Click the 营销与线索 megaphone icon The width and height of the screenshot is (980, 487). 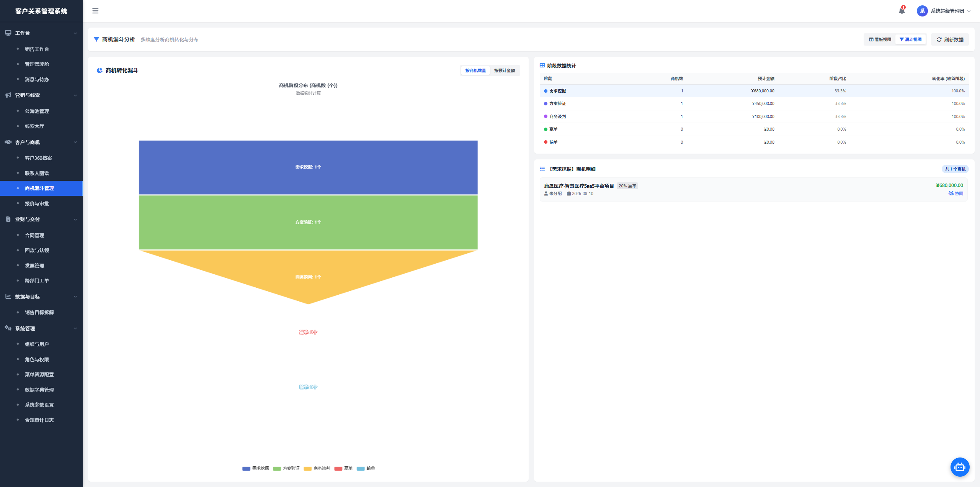(8, 95)
